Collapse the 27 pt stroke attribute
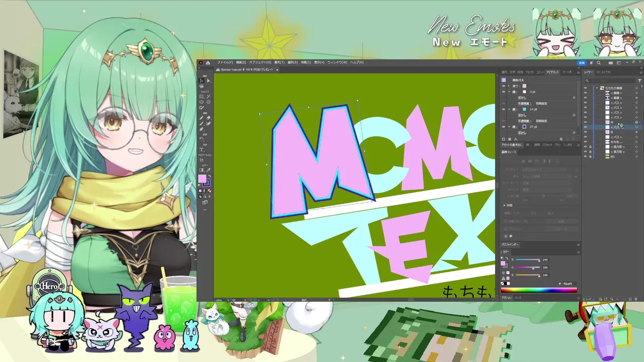 (509, 127)
